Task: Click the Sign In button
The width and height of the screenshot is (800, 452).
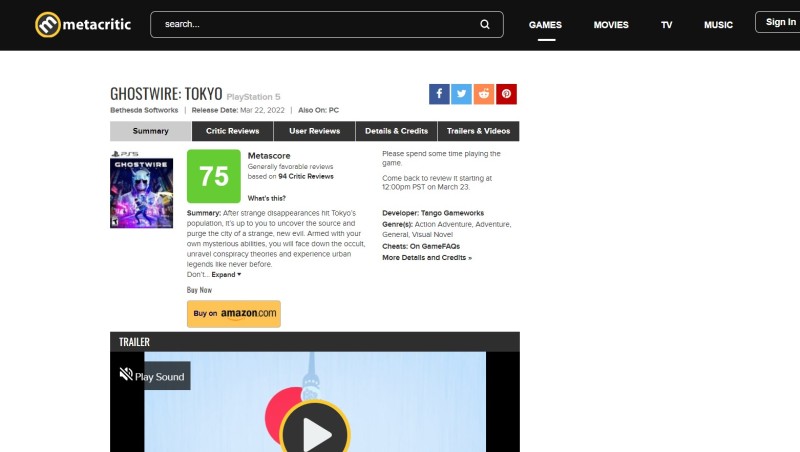Action: tap(778, 22)
